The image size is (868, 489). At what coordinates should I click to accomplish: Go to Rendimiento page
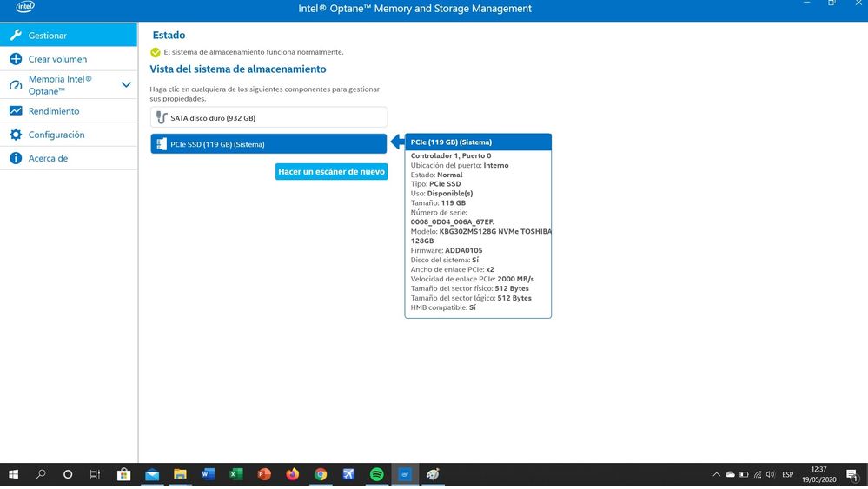tap(69, 110)
